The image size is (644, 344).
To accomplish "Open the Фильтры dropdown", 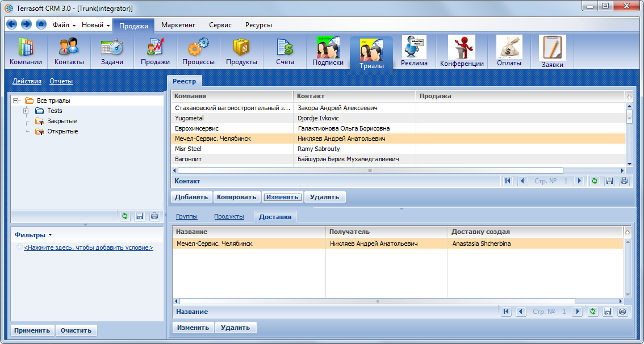I will [34, 235].
